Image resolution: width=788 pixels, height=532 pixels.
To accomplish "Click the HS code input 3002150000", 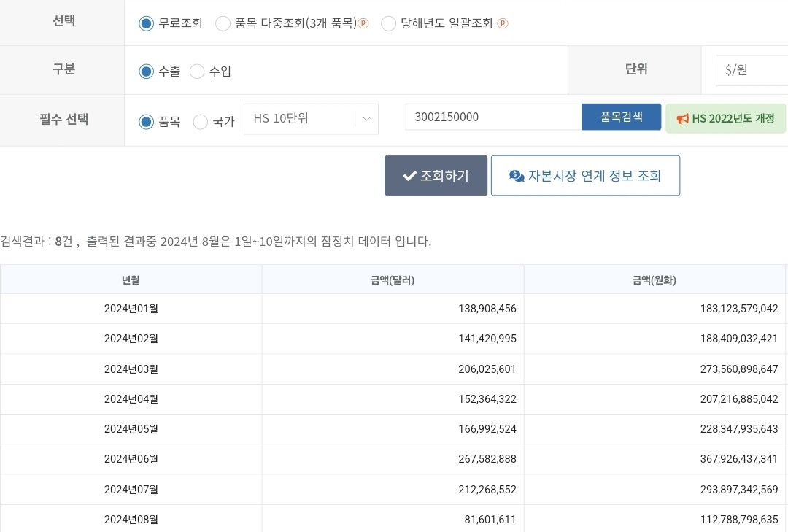I will (493, 117).
